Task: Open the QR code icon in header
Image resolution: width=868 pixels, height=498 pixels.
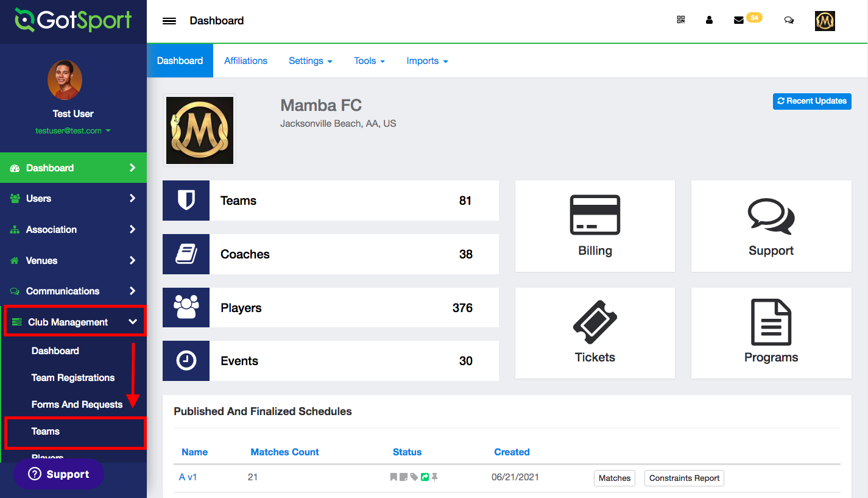Action: 681,20
